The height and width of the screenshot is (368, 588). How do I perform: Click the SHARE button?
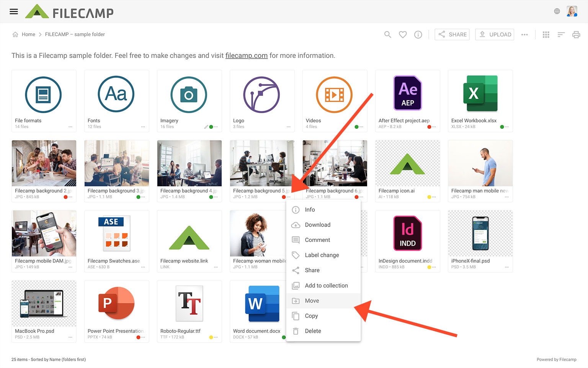452,34
